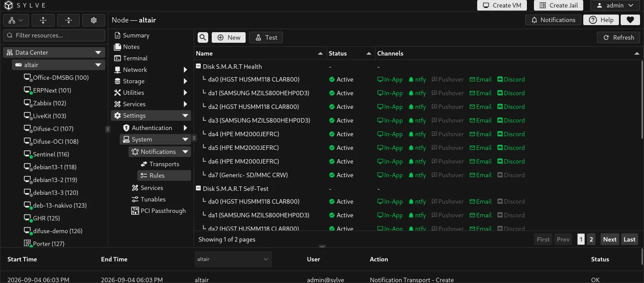
Task: Open the Notifications bell button
Action: click(553, 20)
